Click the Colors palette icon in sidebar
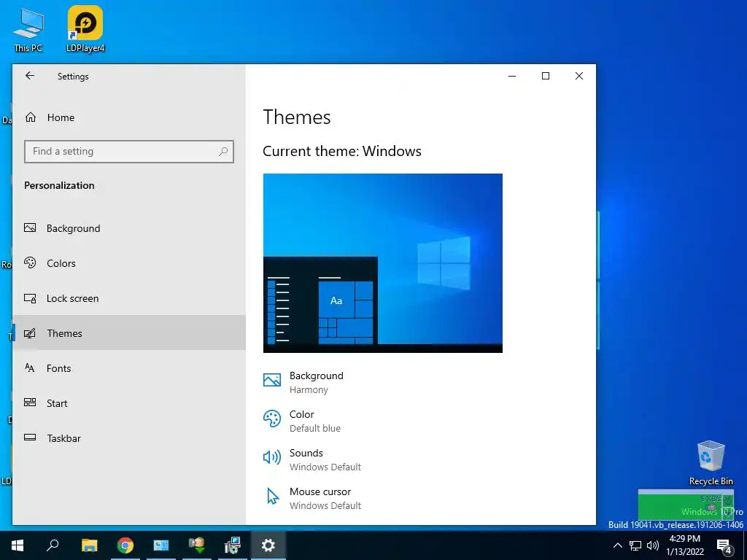Viewport: 747px width, 560px height. (x=30, y=262)
